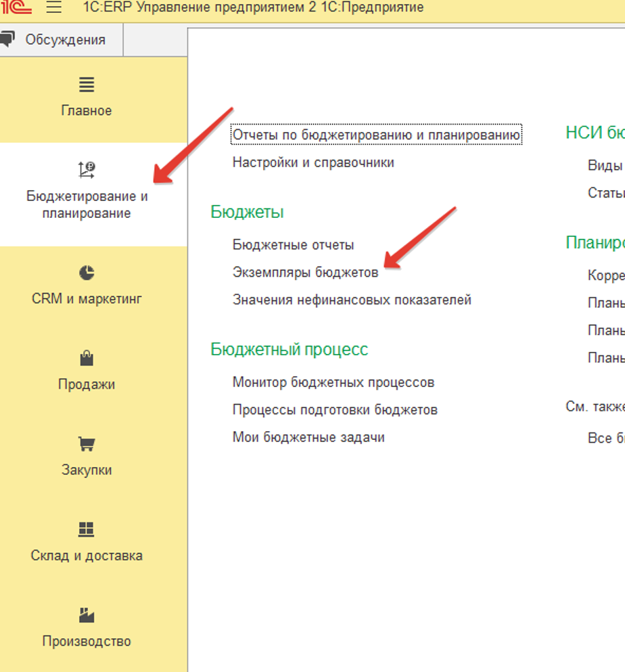
Task: Open Процессы подготовки бюджетов
Action: click(335, 409)
